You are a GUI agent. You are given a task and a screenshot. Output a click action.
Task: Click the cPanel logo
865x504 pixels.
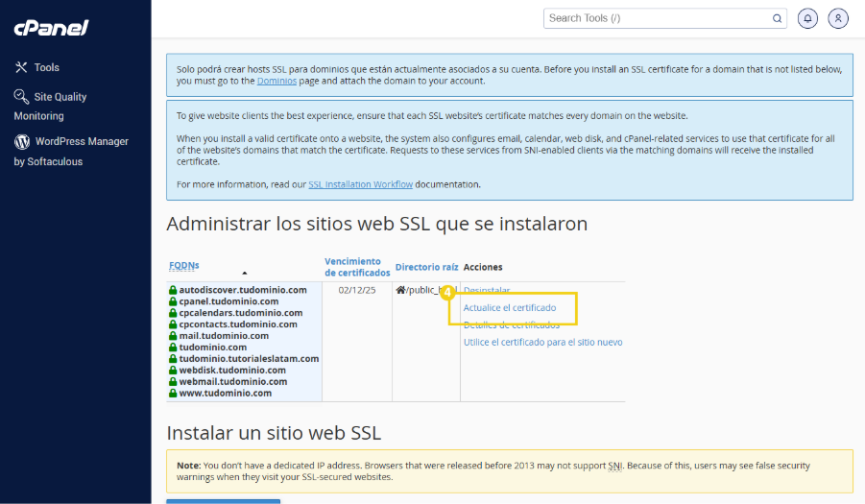point(51,28)
